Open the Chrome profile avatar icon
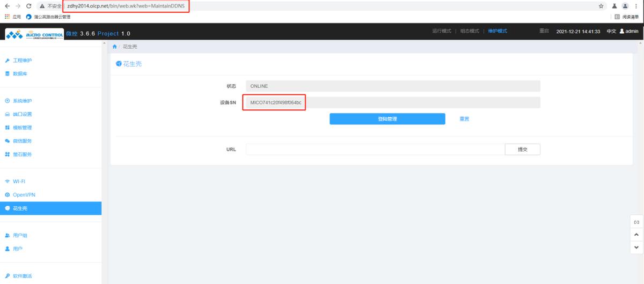Screen dimensions: 644x284 pyautogui.click(x=625, y=6)
